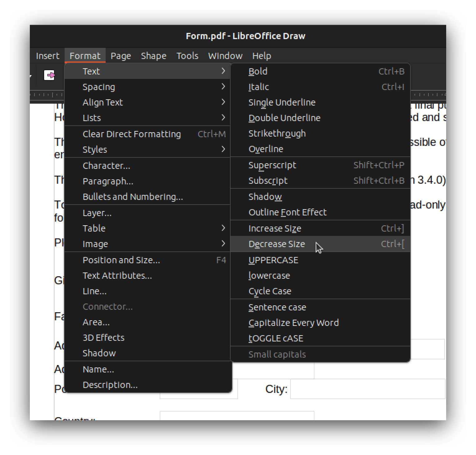Viewport: 476px width, 455px height.
Task: Open Text Attributes... dialog
Action: pos(147,276)
